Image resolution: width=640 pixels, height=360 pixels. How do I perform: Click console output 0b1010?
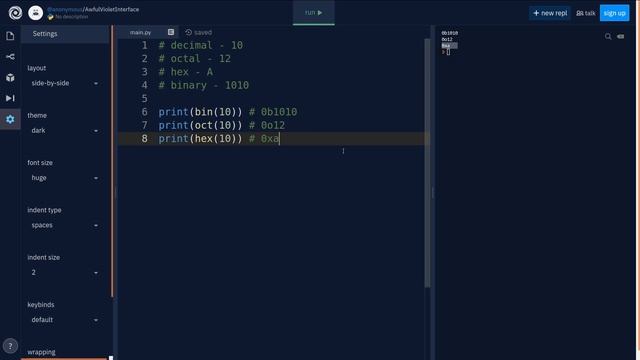449,33
